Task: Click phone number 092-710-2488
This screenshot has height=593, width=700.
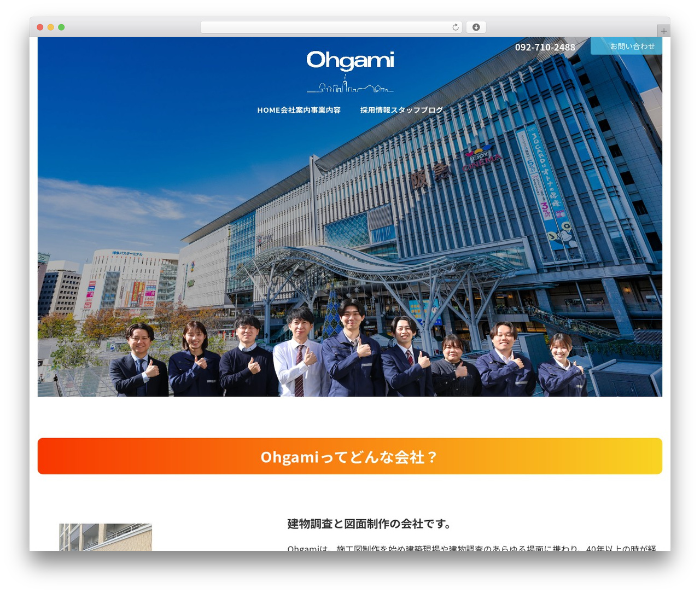Action: [545, 47]
